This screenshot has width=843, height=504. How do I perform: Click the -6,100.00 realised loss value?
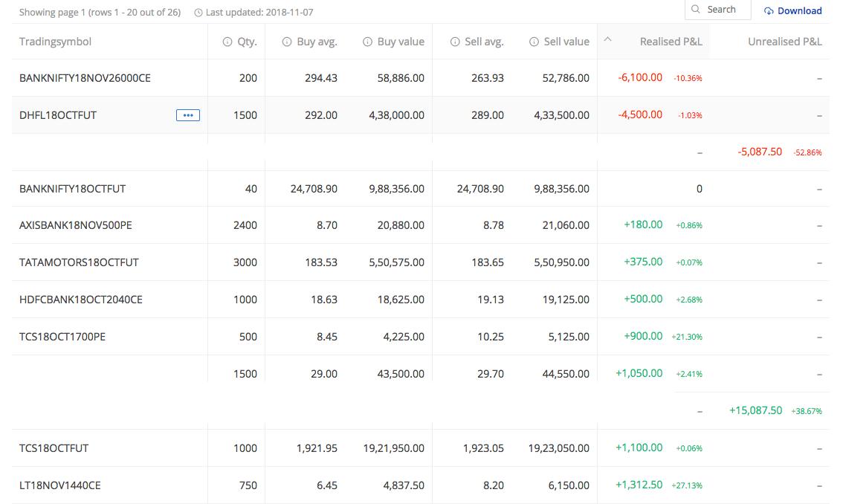tap(640, 77)
